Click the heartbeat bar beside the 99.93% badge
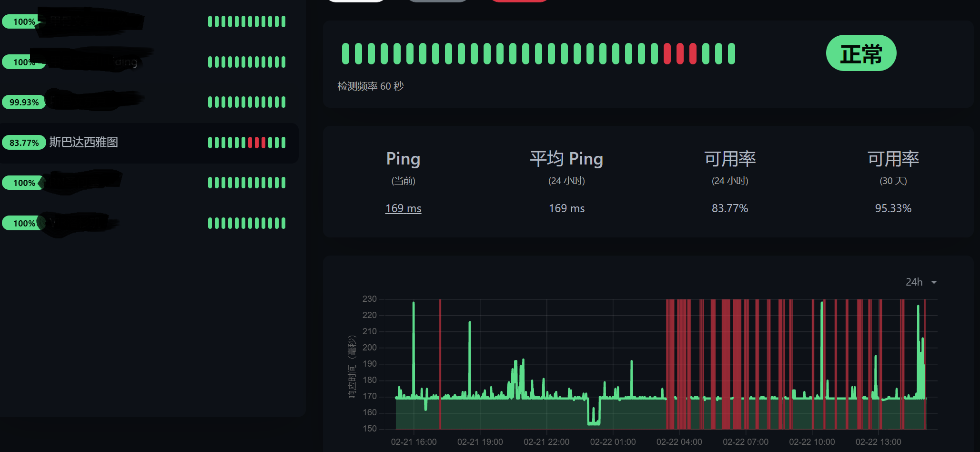The width and height of the screenshot is (980, 452). point(247,102)
